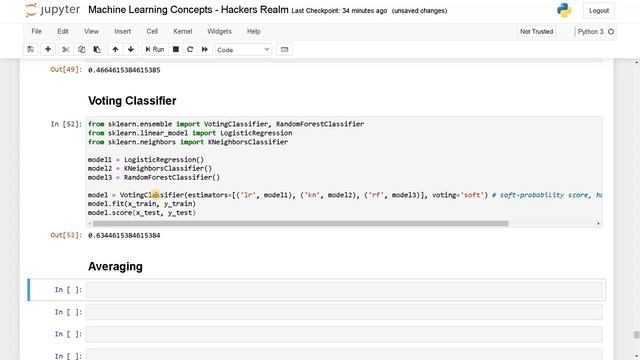Run the selected cell
This screenshot has height=360, width=640.
[155, 49]
